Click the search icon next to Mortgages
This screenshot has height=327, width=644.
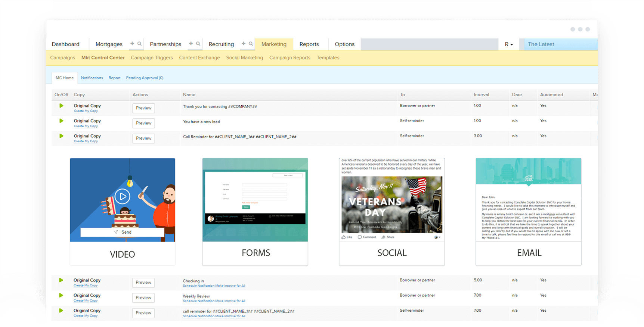click(x=139, y=44)
